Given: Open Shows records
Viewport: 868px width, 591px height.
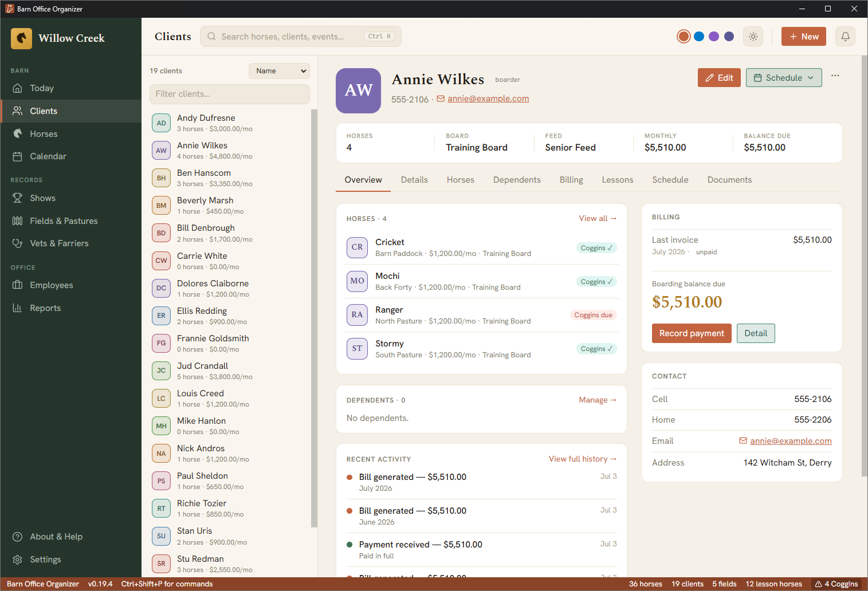Looking at the screenshot, I should coord(70,198).
